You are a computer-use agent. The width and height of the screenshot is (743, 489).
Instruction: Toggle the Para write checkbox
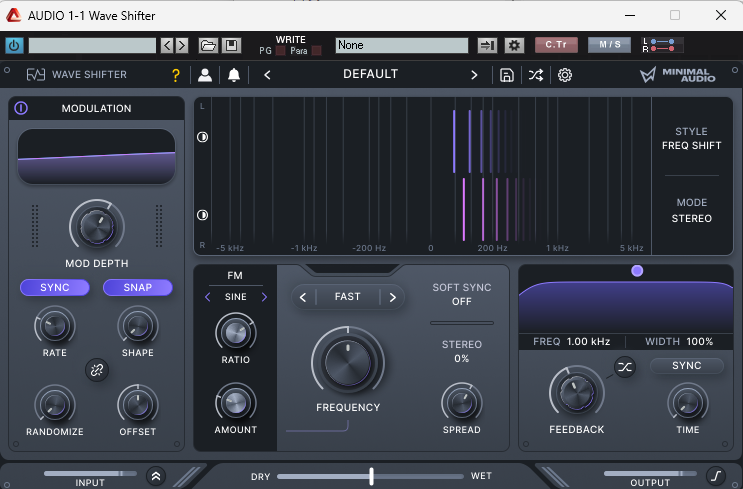pos(317,51)
